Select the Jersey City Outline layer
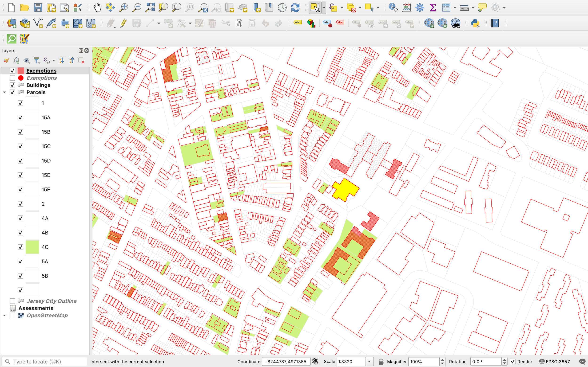This screenshot has width=588, height=367. tap(51, 301)
